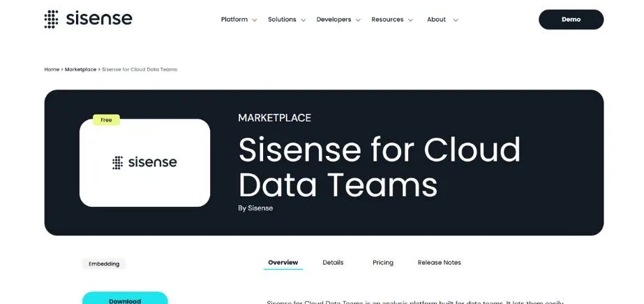Switch to the Pricing tab
The height and width of the screenshot is (304, 644).
coord(383,263)
